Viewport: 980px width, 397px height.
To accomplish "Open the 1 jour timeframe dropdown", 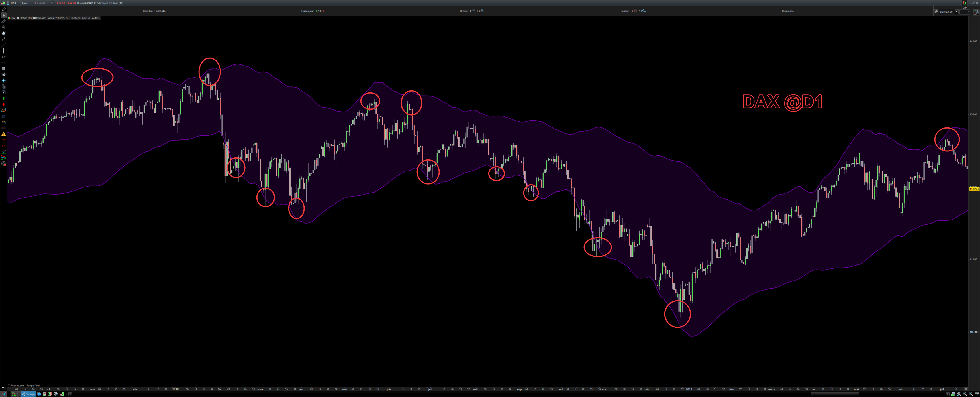I will coord(26,3).
